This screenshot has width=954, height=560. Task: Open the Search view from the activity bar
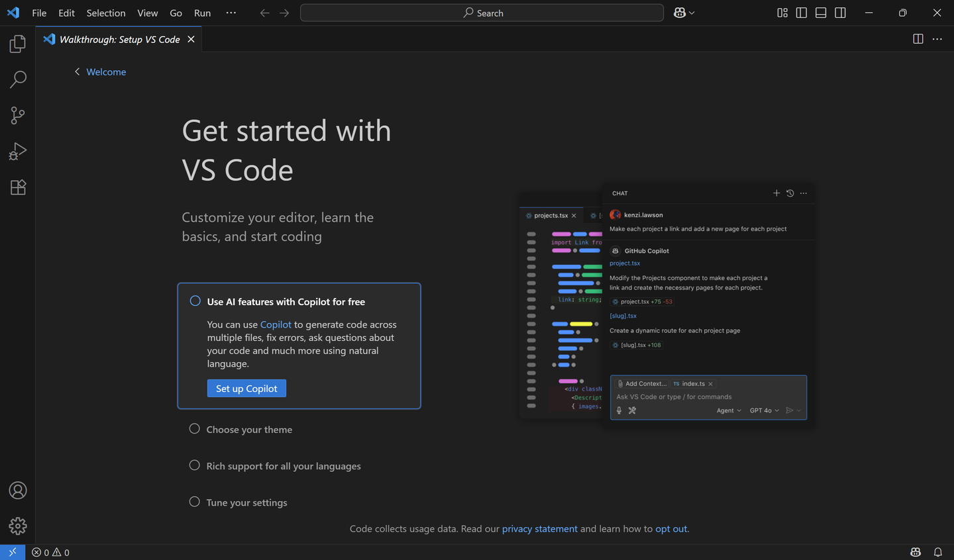tap(17, 79)
